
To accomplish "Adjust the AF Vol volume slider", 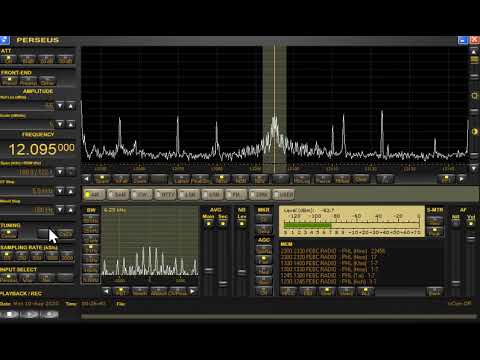I will tap(471, 239).
